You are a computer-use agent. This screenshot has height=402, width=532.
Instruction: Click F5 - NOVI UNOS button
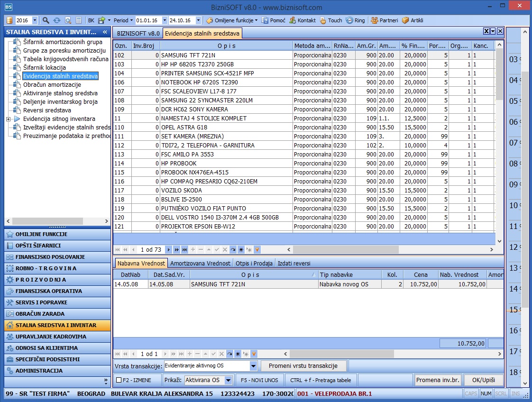coord(259,380)
